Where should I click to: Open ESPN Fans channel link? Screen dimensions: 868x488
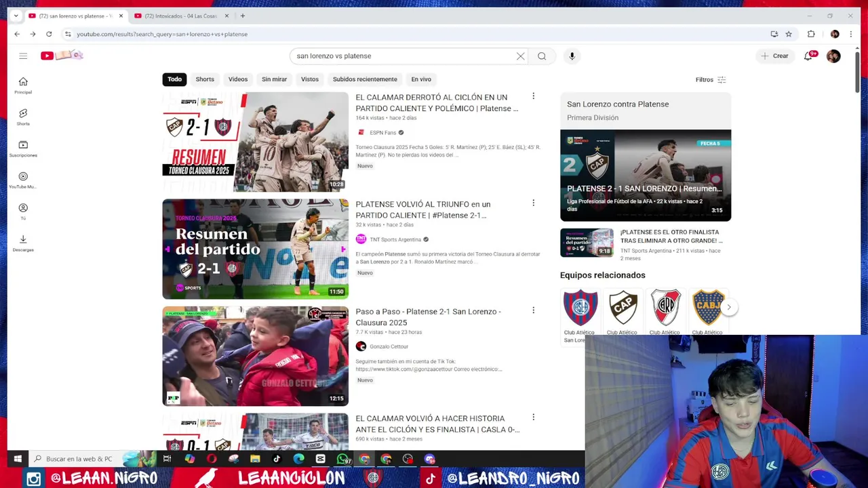pyautogui.click(x=382, y=133)
